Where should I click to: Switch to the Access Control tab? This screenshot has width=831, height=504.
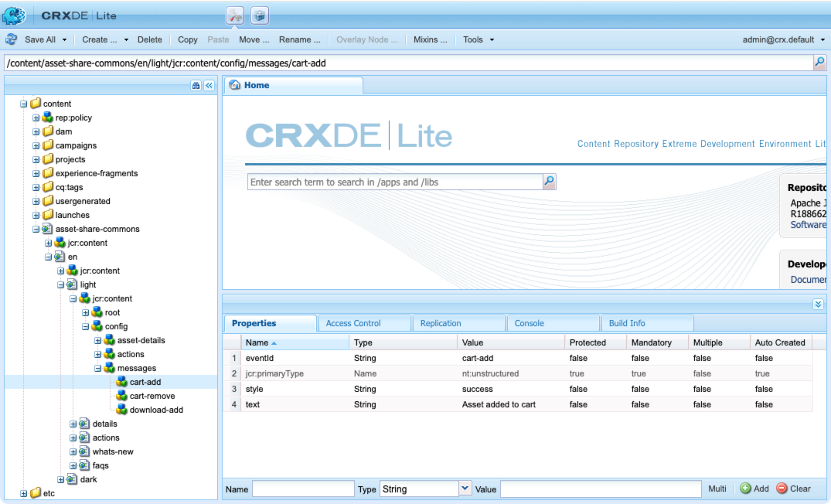coord(364,323)
